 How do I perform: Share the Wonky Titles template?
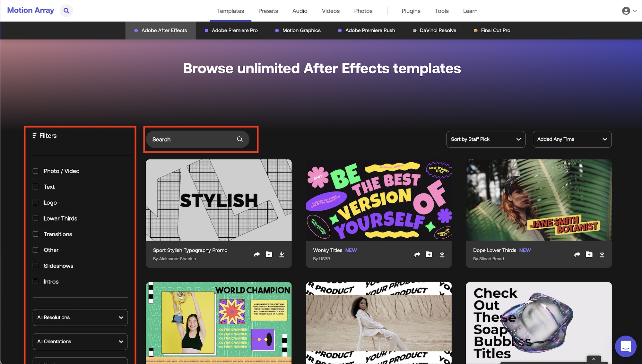coord(417,254)
